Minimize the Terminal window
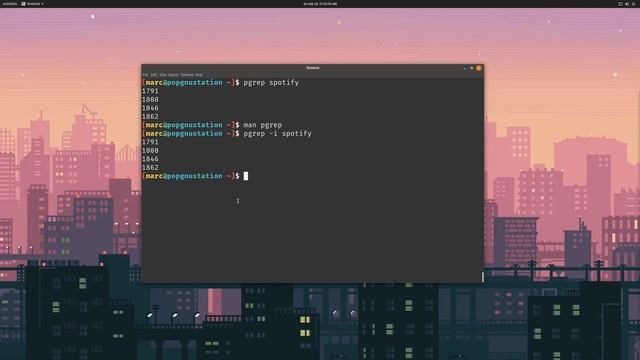 coord(464,69)
